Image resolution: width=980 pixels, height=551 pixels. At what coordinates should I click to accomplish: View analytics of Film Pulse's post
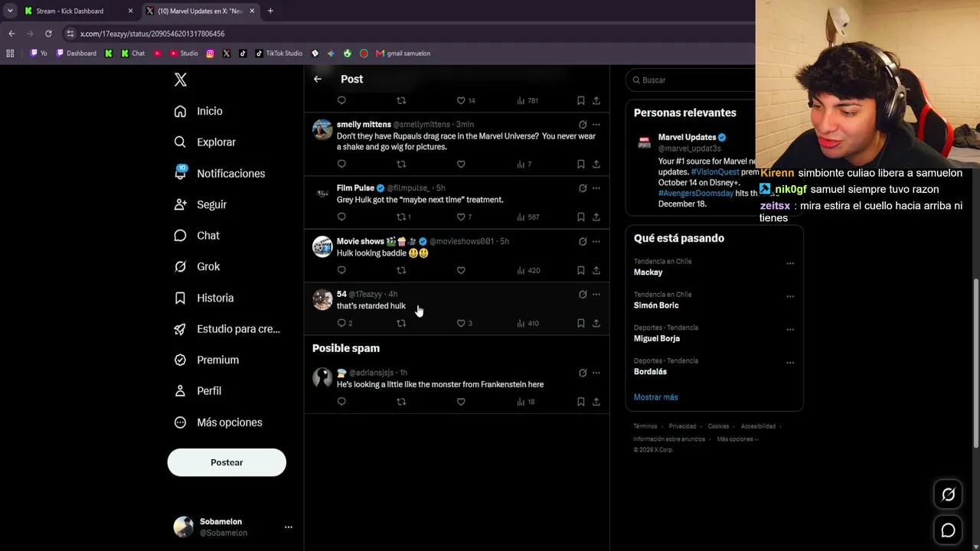(x=528, y=217)
